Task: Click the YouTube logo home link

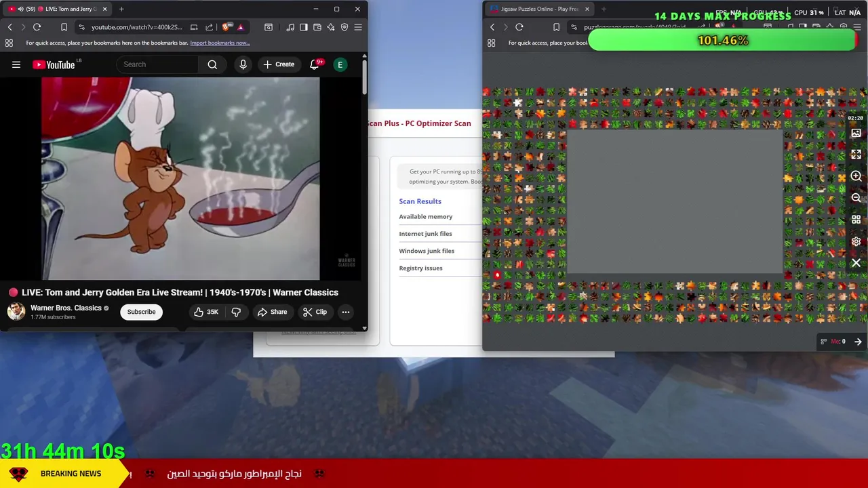Action: [54, 64]
